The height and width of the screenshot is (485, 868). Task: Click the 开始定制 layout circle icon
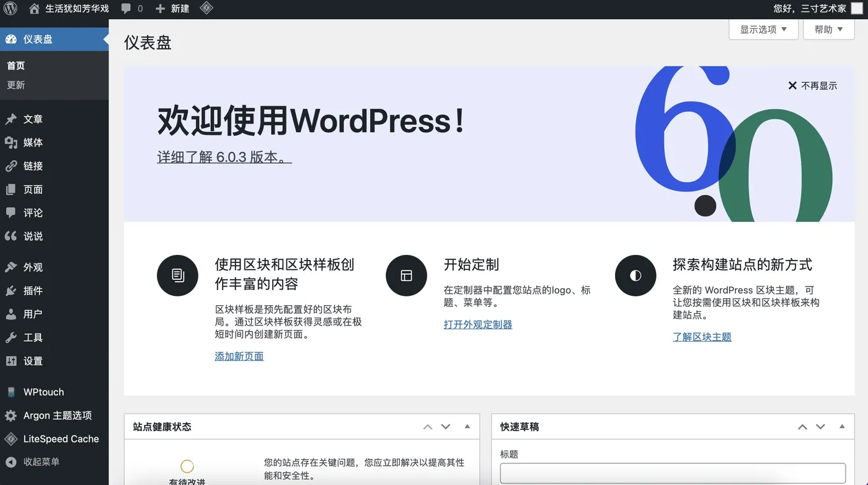point(407,275)
